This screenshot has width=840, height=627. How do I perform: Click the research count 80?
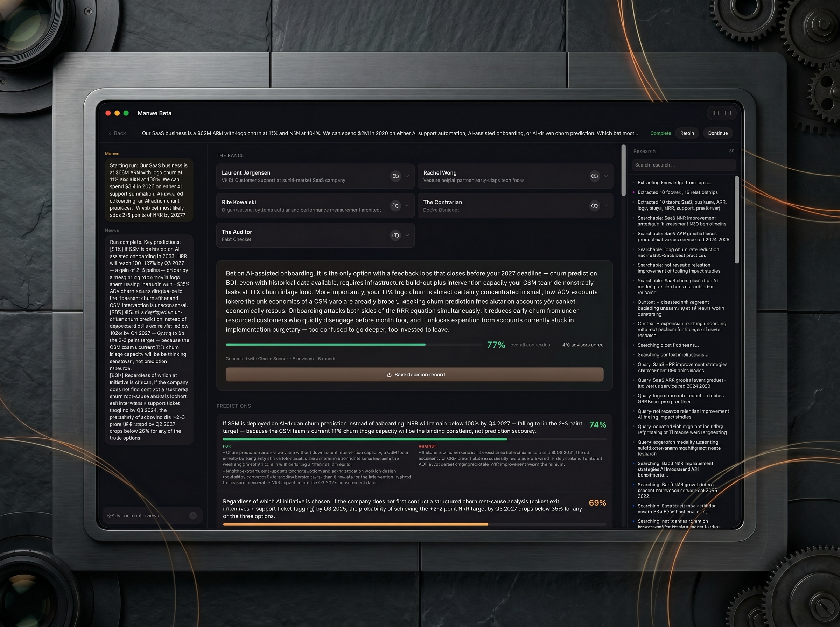pyautogui.click(x=731, y=151)
